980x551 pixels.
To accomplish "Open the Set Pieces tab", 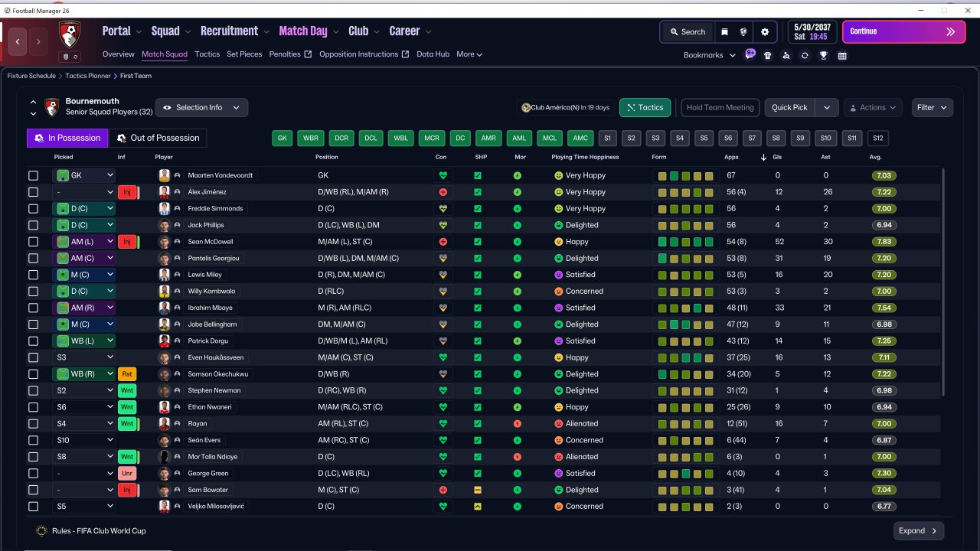I will pos(244,54).
